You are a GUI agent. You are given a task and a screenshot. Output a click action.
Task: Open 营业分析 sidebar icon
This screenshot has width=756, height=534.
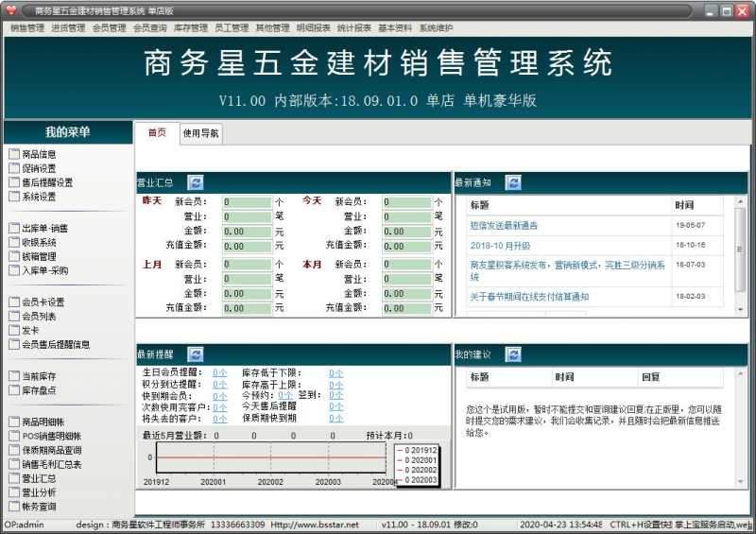point(14,492)
